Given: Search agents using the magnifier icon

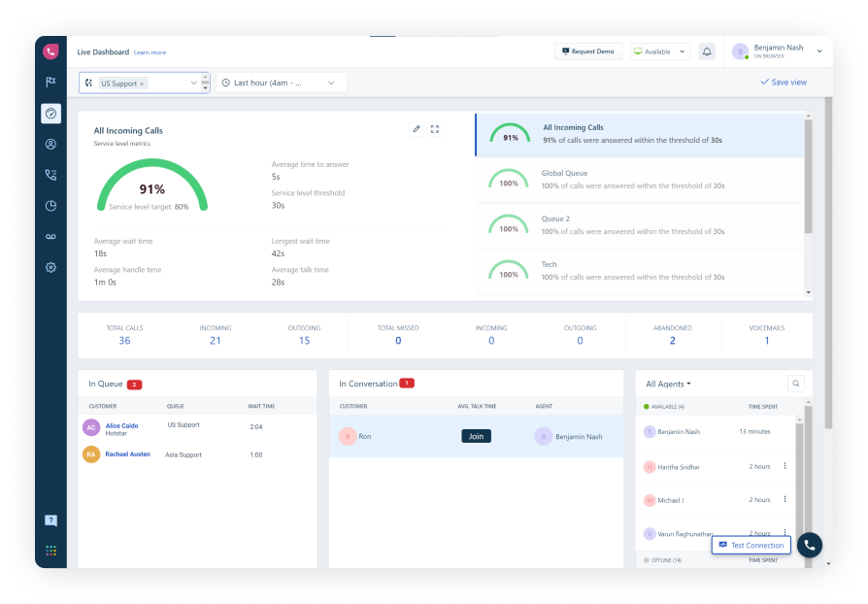Looking at the screenshot, I should (x=796, y=384).
